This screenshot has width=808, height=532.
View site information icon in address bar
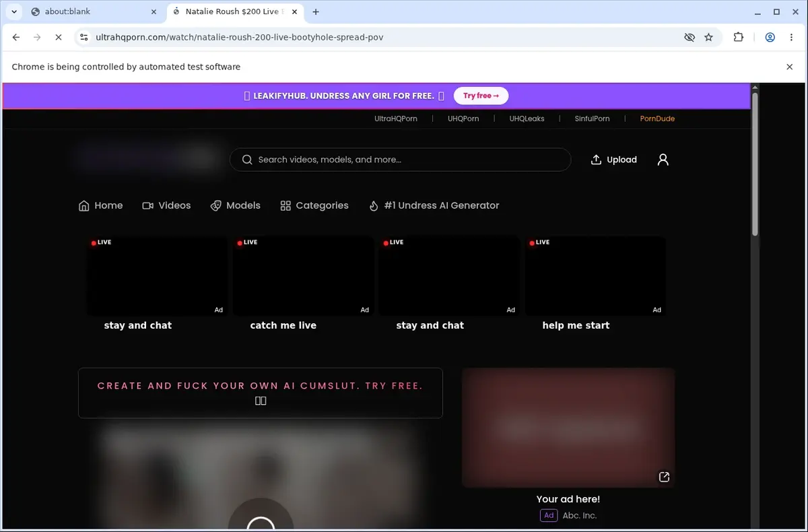(x=84, y=37)
